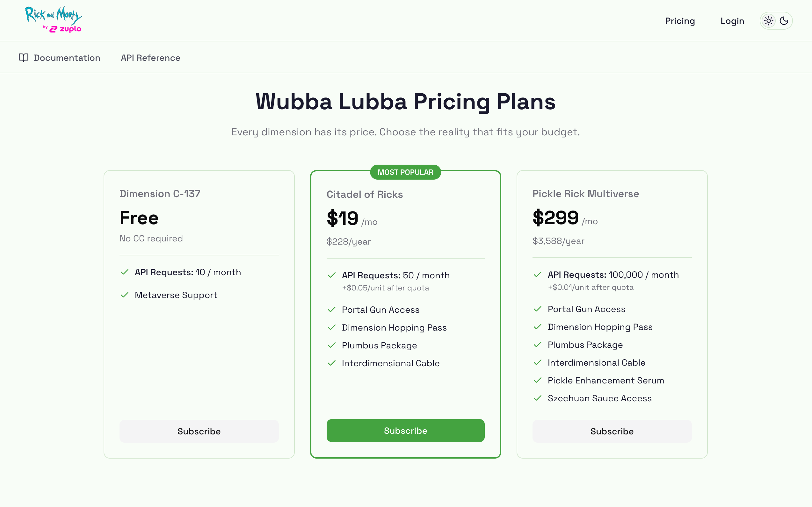
Task: Click checkmark next to Pickle Enhancement Serum
Action: (538, 380)
